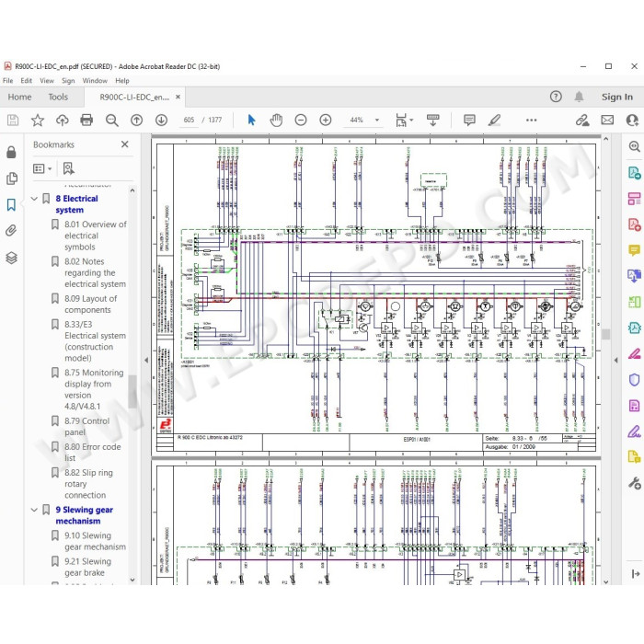Open the Window menu
Screen dimensions: 644x644
click(x=95, y=81)
